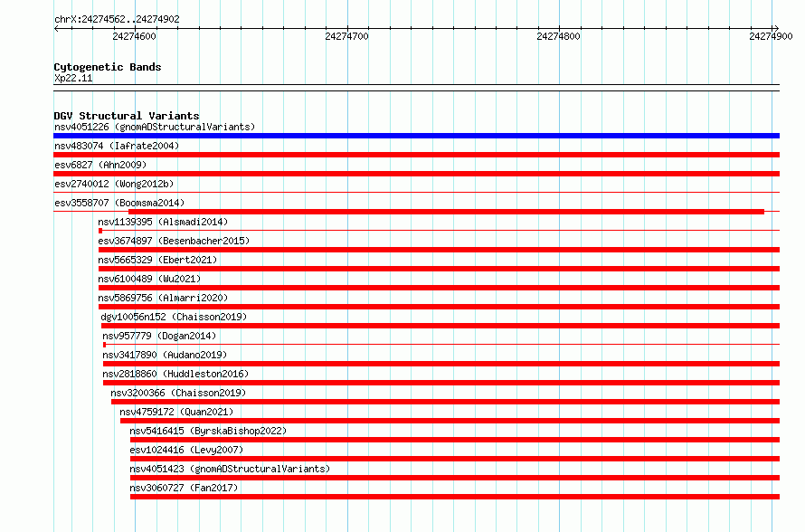Open variant nsv5416415 (ByrskaBishop2022) label
The width and height of the screenshot is (805, 532).
coord(208,431)
